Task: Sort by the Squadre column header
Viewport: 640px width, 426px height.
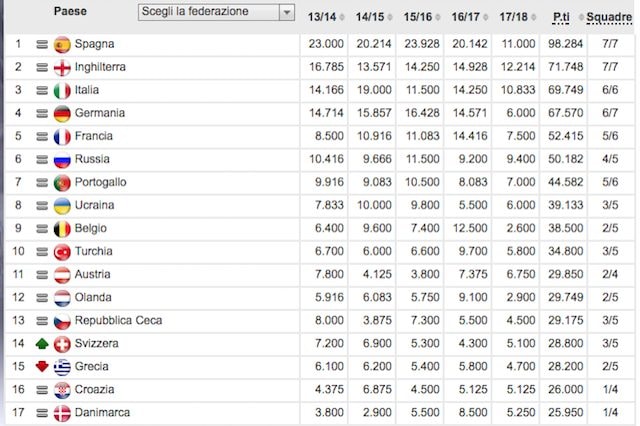Action: coord(609,17)
